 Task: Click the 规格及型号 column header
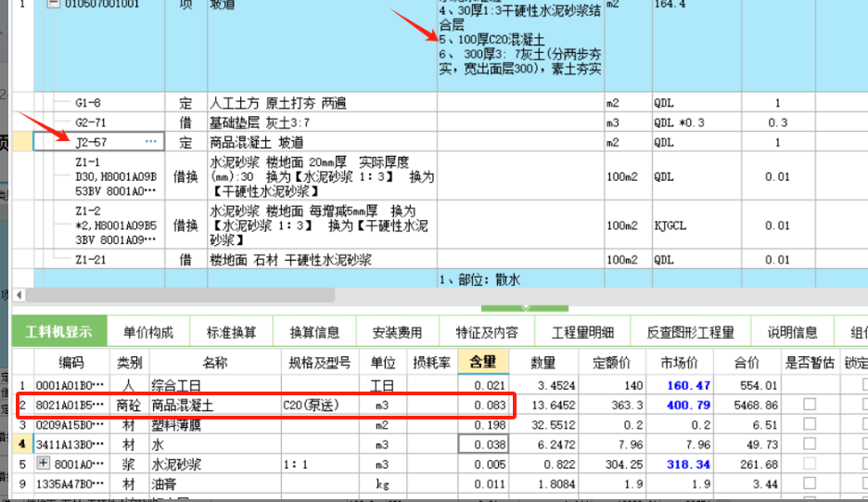[x=320, y=363]
